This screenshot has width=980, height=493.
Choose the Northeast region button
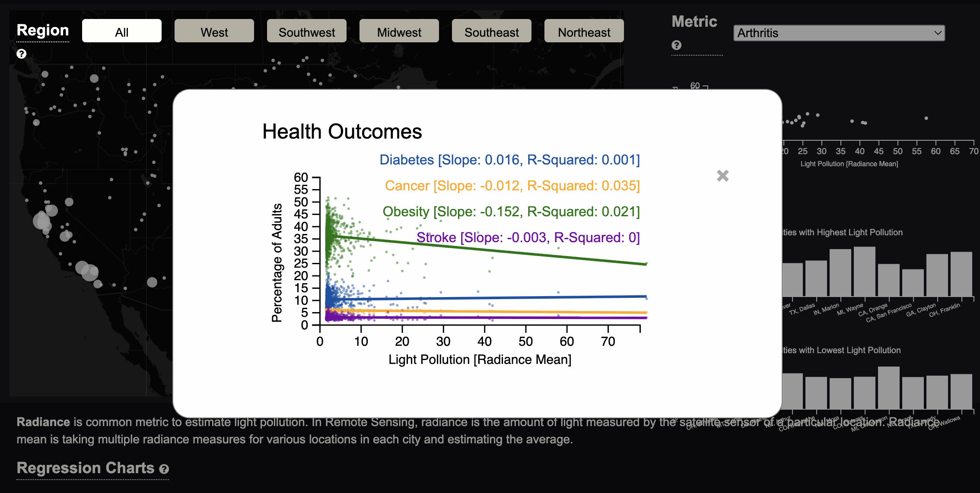click(x=584, y=31)
